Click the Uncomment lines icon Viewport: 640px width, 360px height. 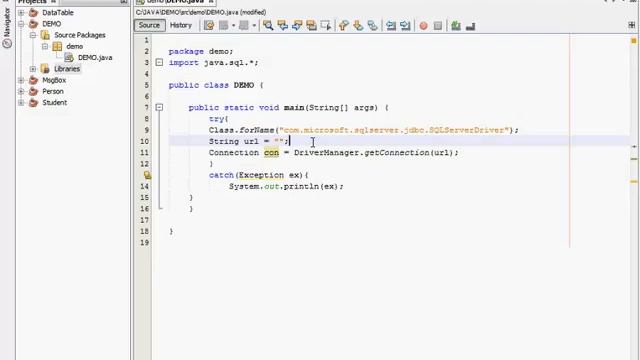point(470,26)
